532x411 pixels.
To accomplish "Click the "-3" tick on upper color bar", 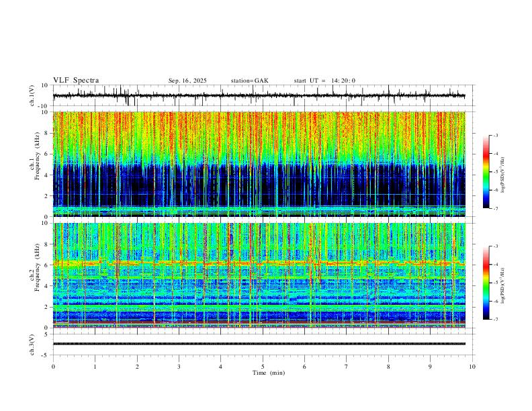I will [x=495, y=135].
